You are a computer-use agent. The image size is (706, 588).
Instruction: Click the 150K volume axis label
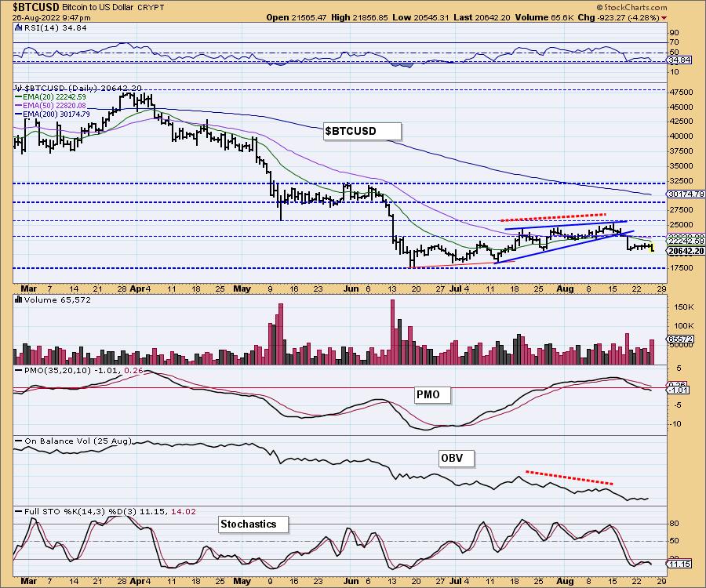pyautogui.click(x=684, y=307)
